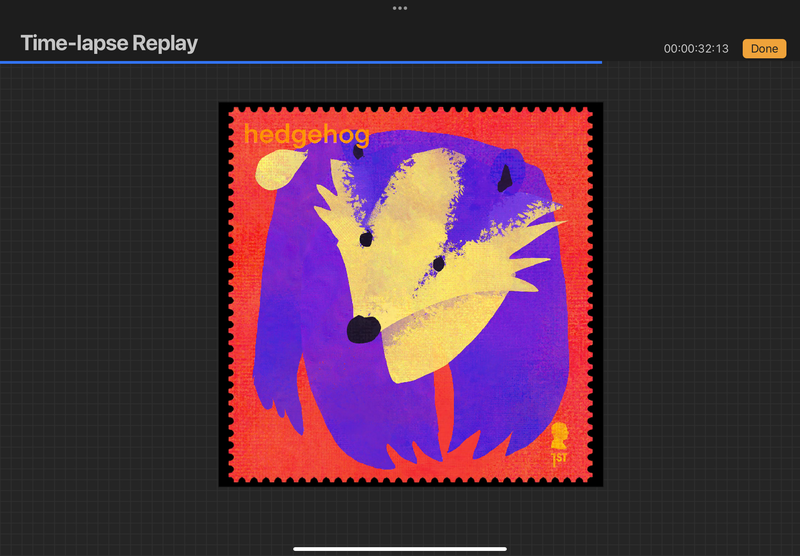This screenshot has height=556, width=800.
Task: Click the end of the blue replay progress bar
Action: click(x=601, y=62)
